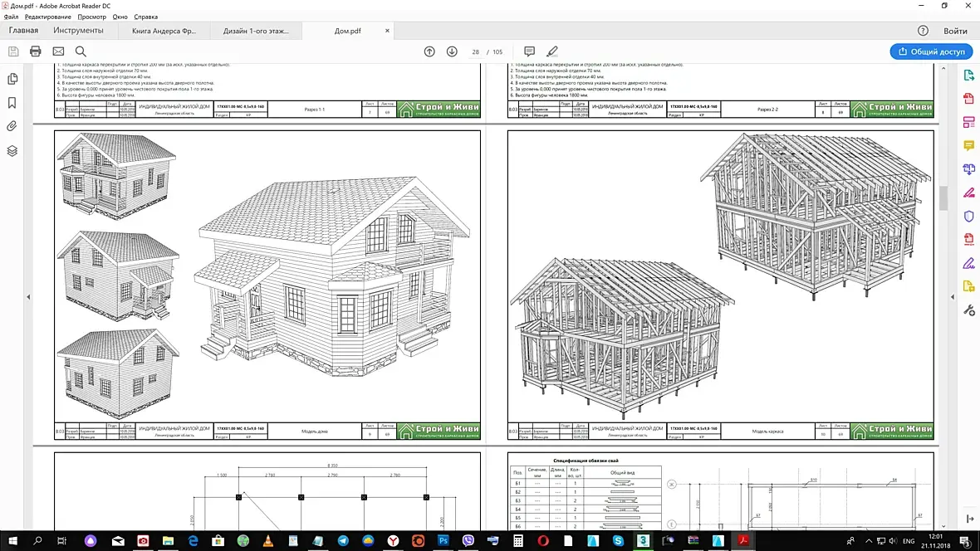Open page thumbnails panel icon
980x551 pixels.
tap(12, 79)
